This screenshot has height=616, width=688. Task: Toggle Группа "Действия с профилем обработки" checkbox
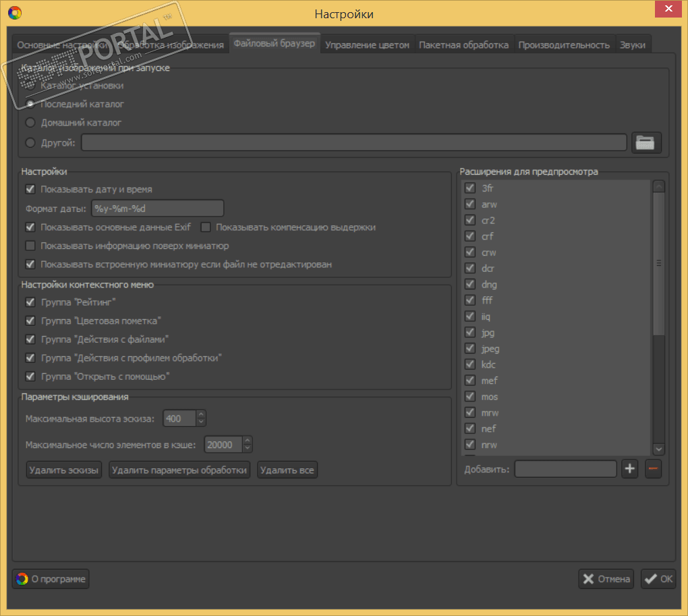[30, 358]
